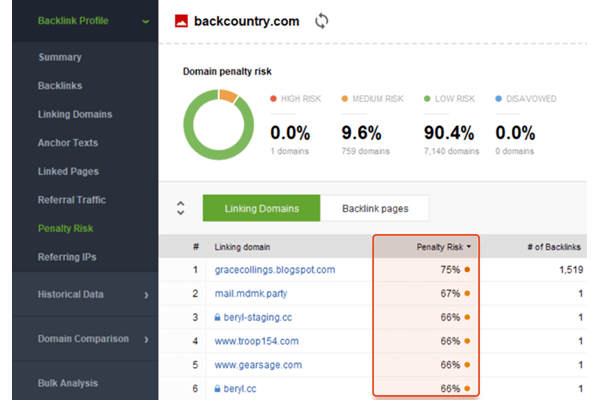Open Summary in the sidebar
Image resolution: width=600 pixels, height=400 pixels.
(60, 57)
